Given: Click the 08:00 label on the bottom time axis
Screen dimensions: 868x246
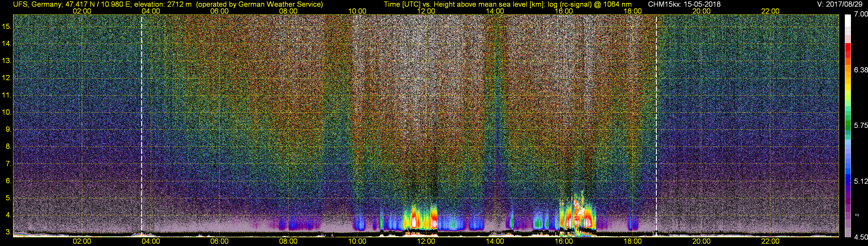Looking at the screenshot, I should (288, 241).
